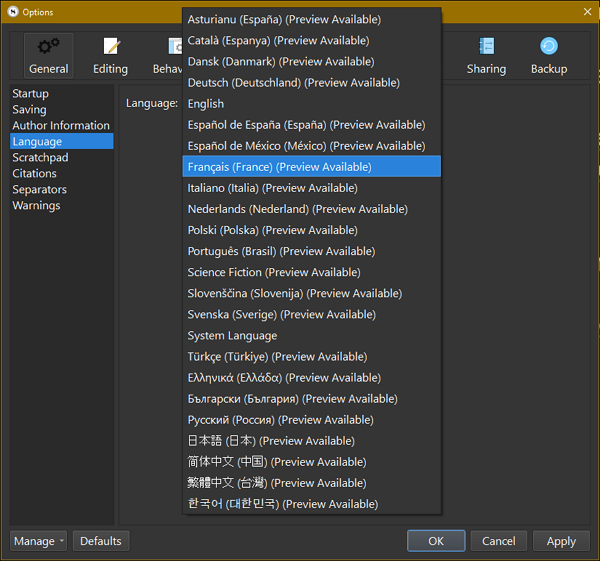Click the Scrivener logo in the title bar
600x561 pixels.
click(x=13, y=11)
